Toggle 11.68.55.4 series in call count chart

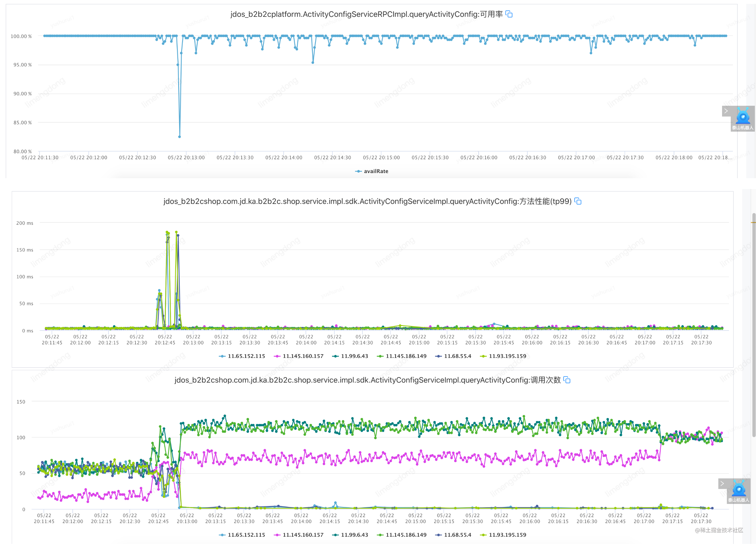(453, 535)
